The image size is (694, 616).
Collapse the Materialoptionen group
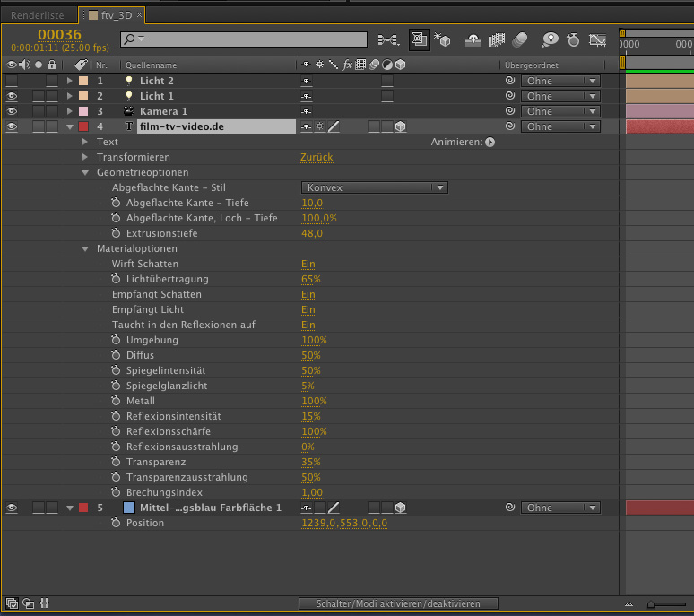(86, 248)
